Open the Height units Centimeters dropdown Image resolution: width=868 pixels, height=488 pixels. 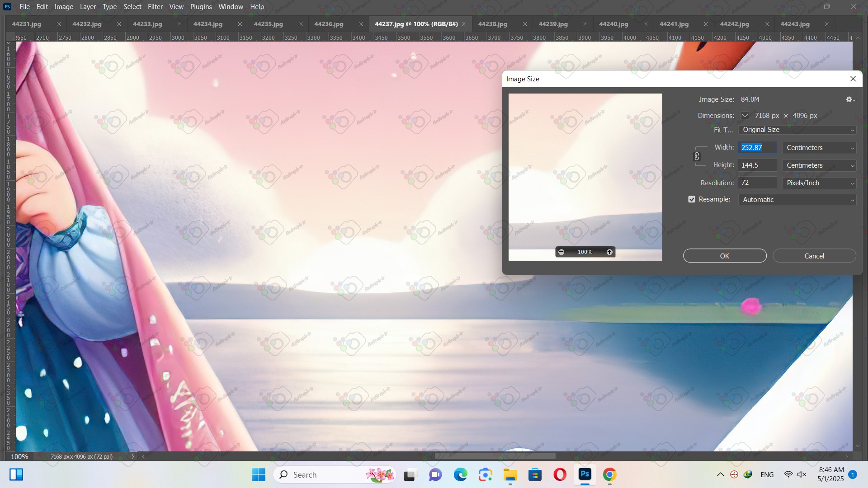pyautogui.click(x=820, y=165)
